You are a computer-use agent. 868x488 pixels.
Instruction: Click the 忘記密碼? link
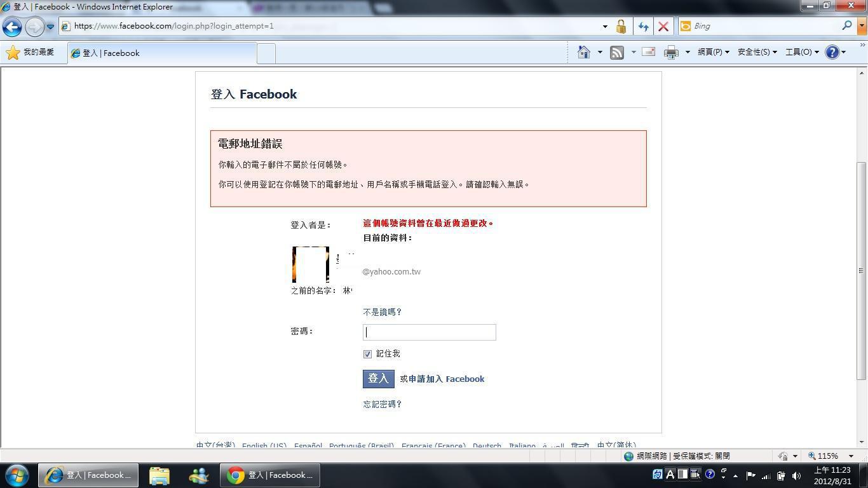click(x=382, y=404)
